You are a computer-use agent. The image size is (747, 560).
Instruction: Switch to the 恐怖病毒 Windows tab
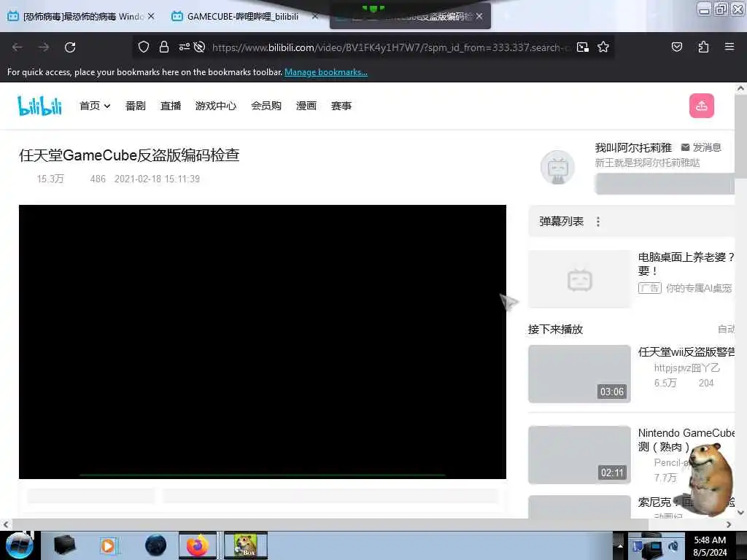point(83,16)
